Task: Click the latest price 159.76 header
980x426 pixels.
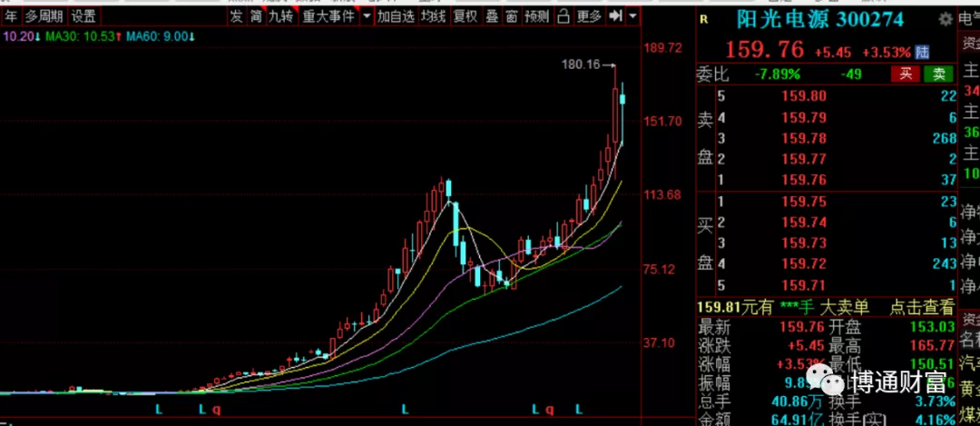Action: tap(764, 50)
